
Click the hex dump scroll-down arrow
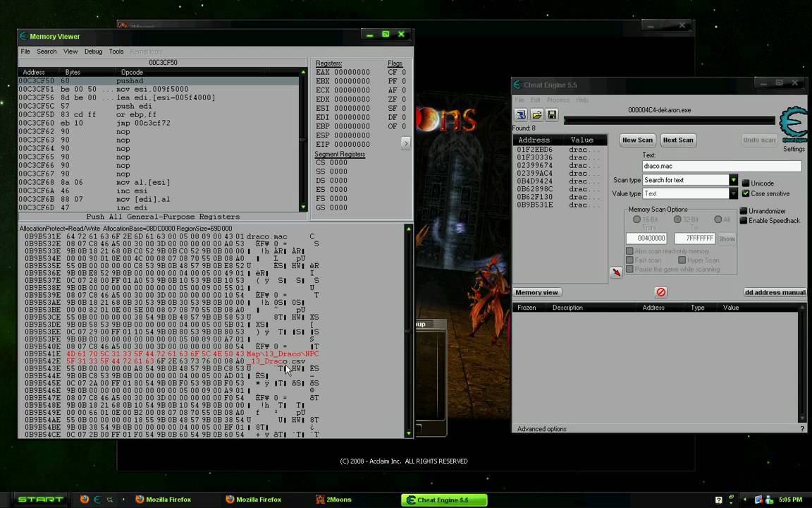pyautogui.click(x=409, y=433)
